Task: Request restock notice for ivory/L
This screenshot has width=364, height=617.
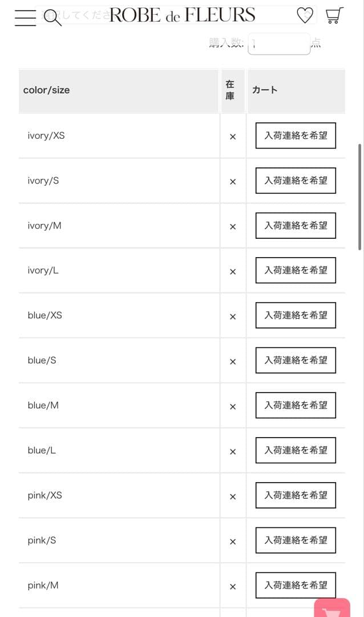Action: point(296,270)
